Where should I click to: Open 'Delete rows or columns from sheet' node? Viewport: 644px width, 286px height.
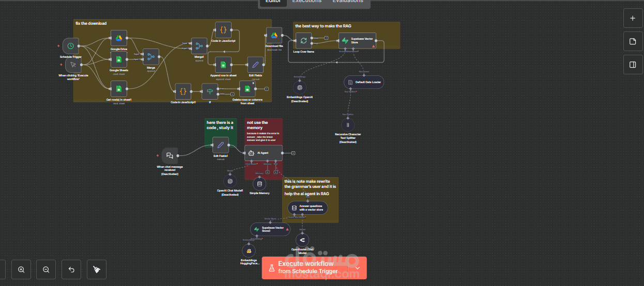pos(248,89)
